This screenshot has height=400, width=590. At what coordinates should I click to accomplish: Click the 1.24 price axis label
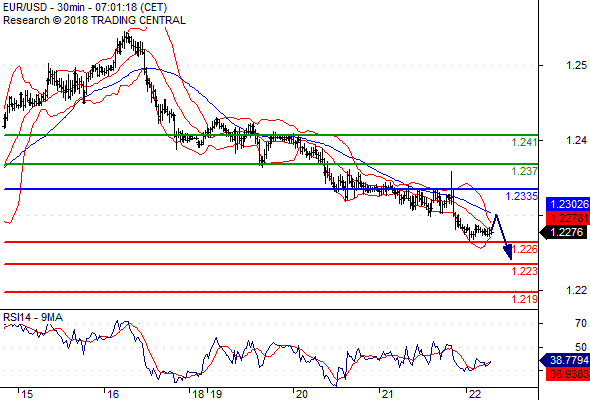coord(576,140)
